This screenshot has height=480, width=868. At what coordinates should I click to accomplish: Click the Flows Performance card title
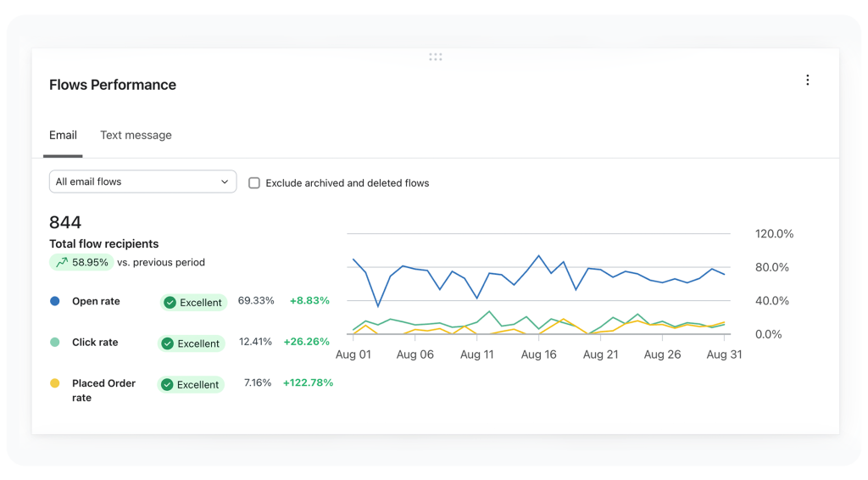click(113, 85)
